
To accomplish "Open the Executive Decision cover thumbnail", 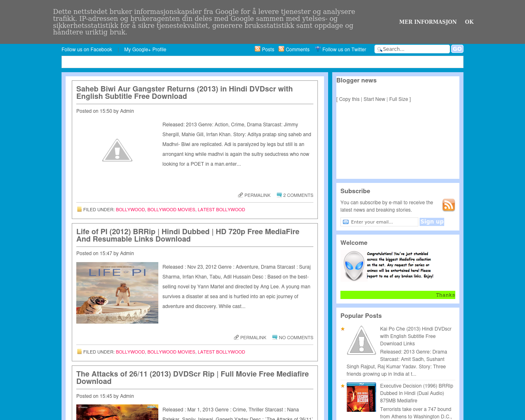I will coord(361,397).
